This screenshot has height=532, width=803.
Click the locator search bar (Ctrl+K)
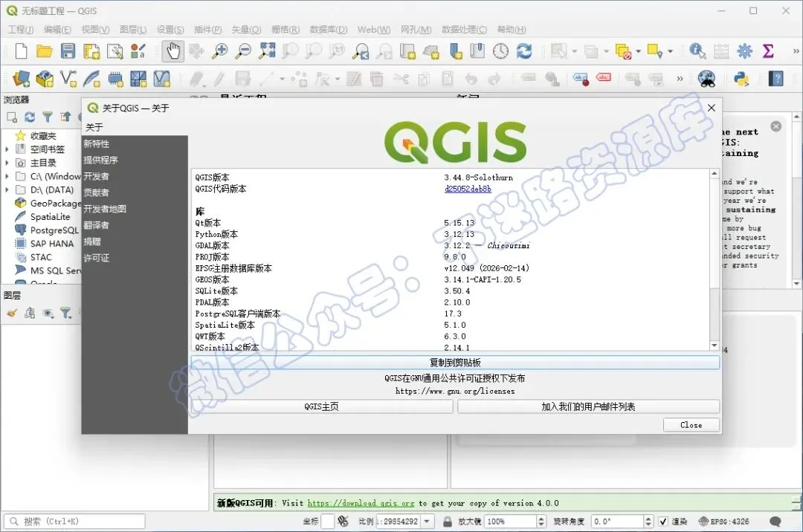75,522
